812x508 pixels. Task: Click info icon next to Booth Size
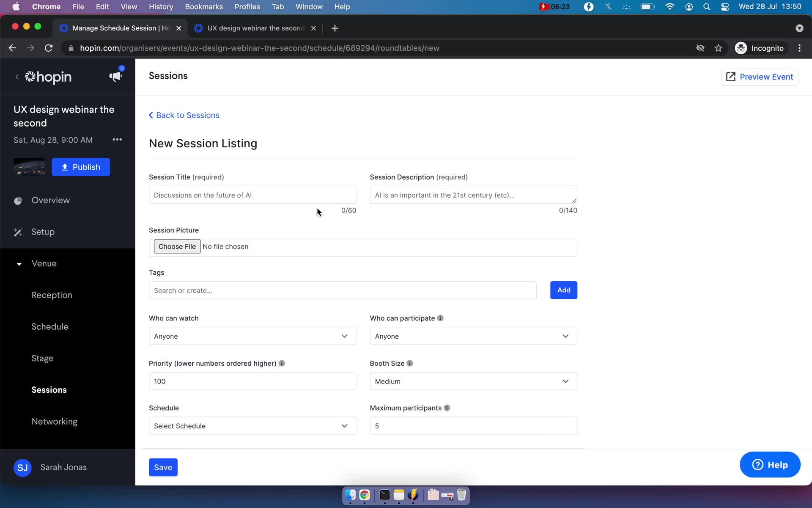coord(410,363)
